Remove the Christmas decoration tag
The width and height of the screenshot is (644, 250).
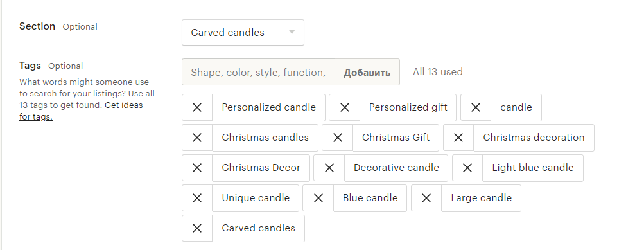point(458,138)
